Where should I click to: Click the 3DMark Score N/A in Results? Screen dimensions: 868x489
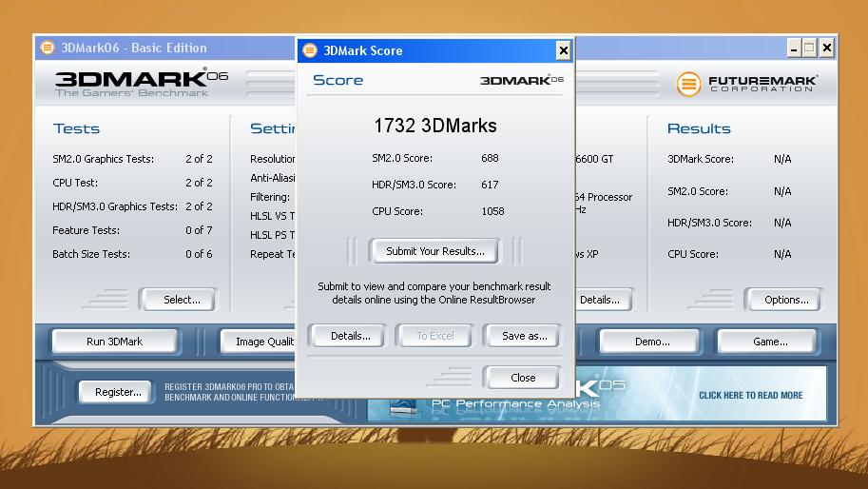tap(782, 160)
